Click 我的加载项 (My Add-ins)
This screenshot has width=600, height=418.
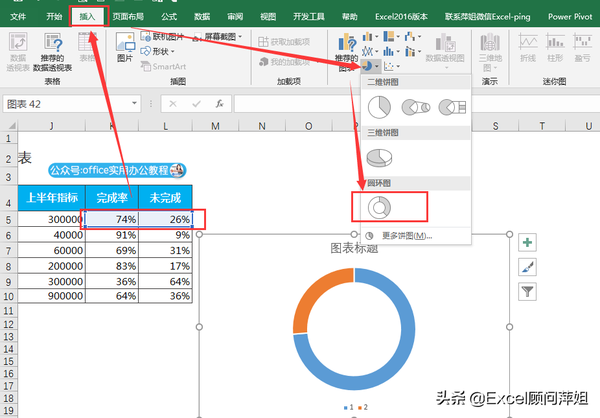[284, 62]
